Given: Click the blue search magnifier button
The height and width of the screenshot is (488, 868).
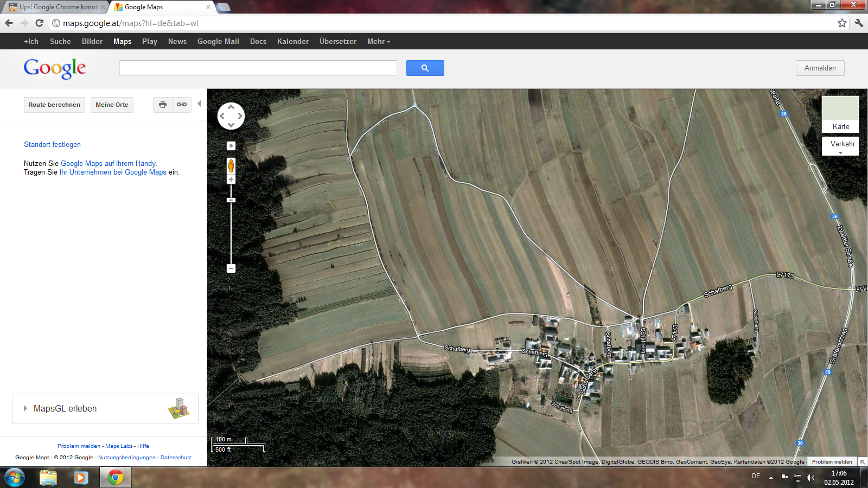Looking at the screenshot, I should 425,68.
